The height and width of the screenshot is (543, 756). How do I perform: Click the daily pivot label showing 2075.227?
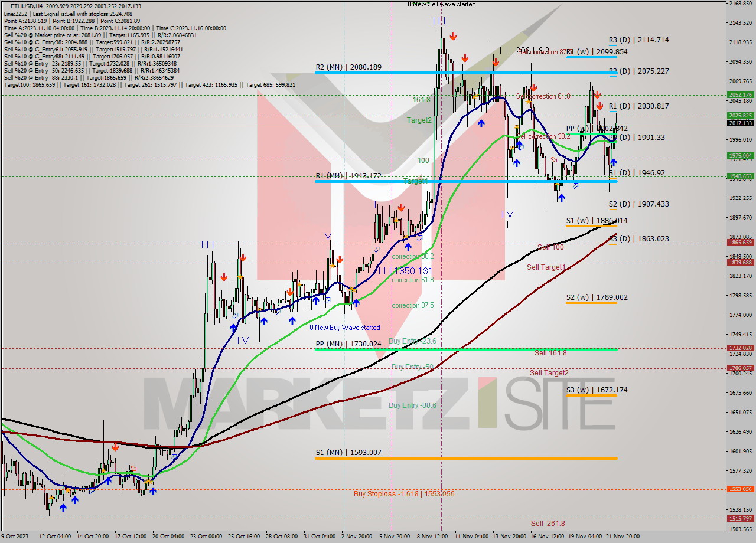click(x=639, y=71)
